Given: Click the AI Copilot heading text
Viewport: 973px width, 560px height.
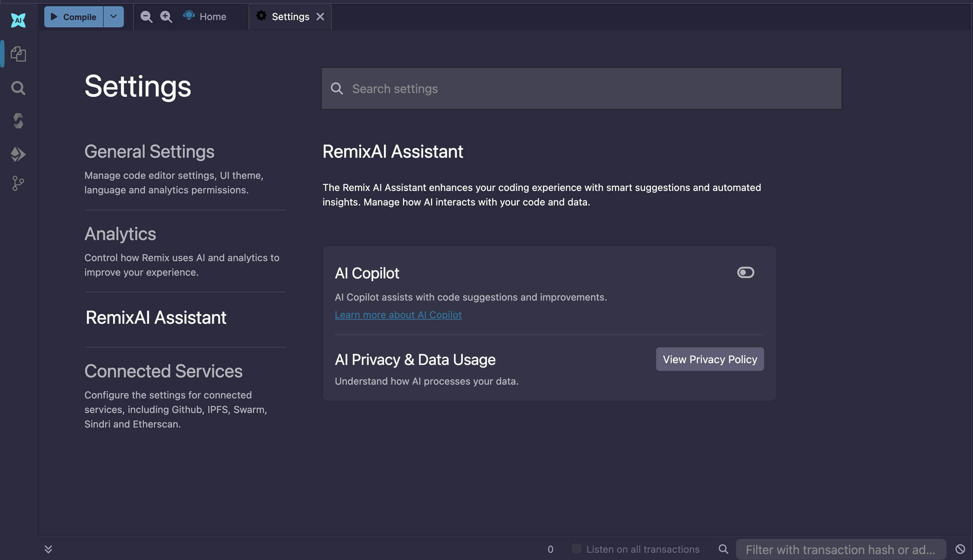Looking at the screenshot, I should coord(367,273).
